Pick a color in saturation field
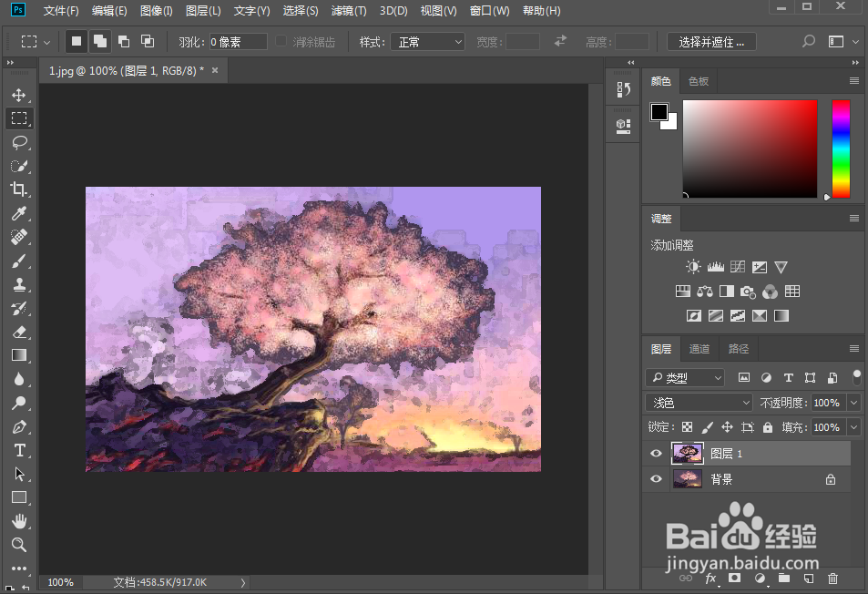 click(751, 148)
